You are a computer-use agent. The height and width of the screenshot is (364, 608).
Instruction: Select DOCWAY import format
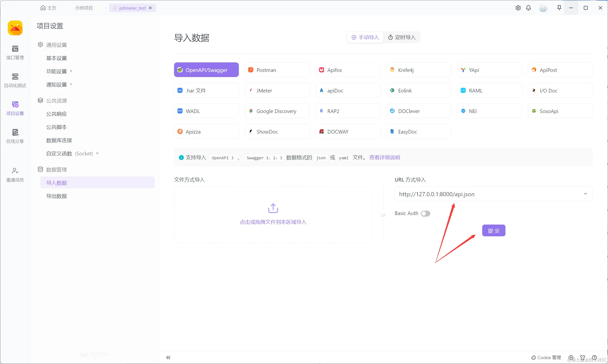coord(348,132)
